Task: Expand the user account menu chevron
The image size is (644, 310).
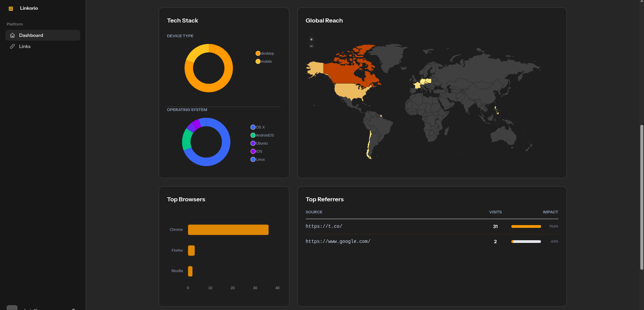Action: [x=73, y=308]
